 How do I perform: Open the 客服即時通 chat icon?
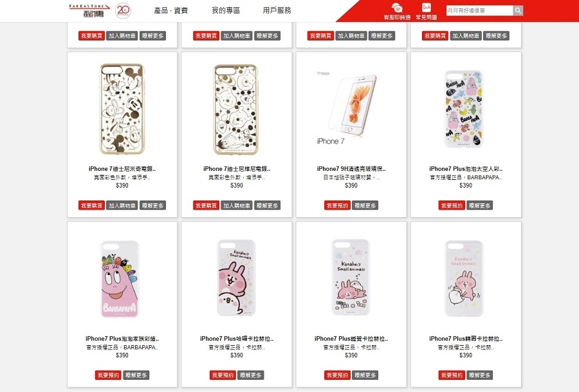[397, 11]
